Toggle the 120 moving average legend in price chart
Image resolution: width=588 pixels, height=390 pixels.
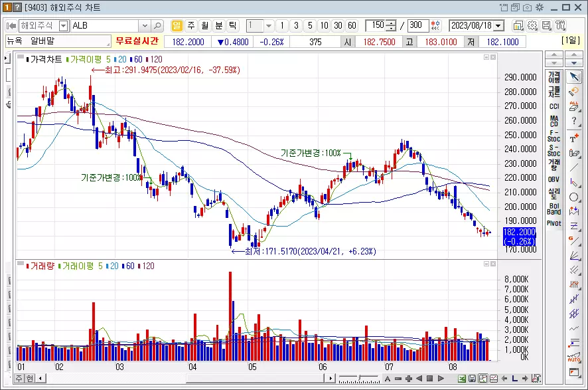(154, 59)
